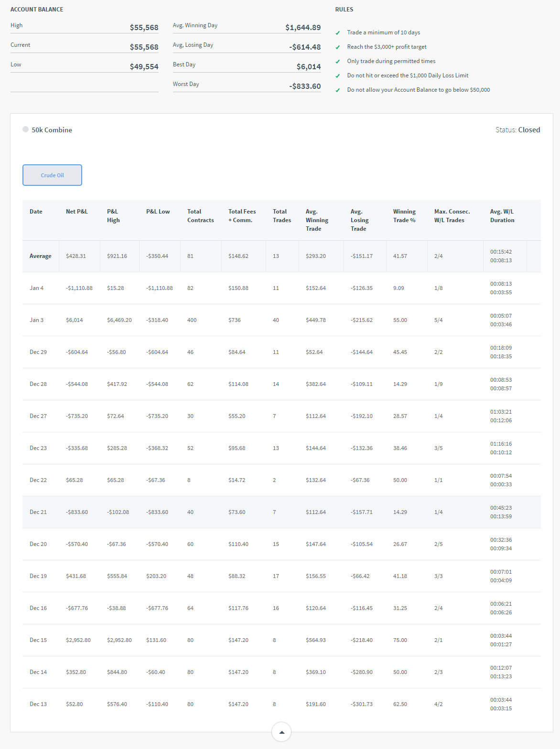Screen dimensions: 560x749
Task: Click checkmark beside 'Trade a minimum of 10 days'
Action: coord(338,33)
